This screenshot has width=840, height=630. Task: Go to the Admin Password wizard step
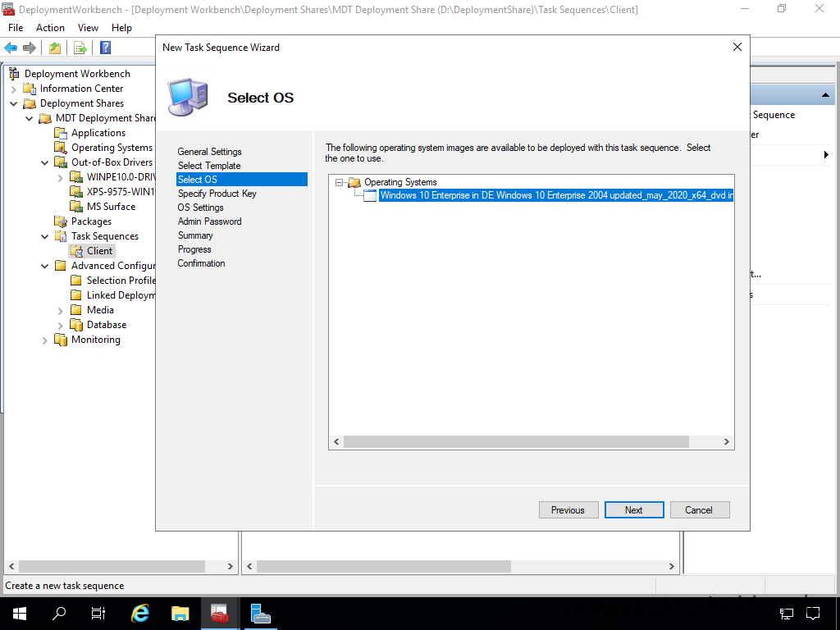click(x=209, y=221)
